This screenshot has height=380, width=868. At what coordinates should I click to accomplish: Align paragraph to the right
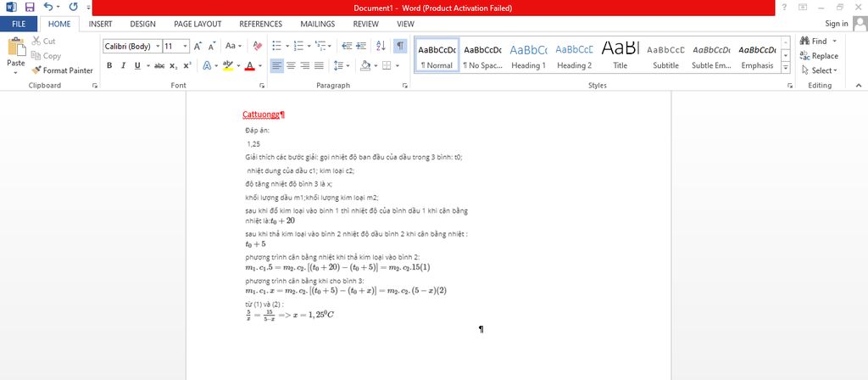304,65
